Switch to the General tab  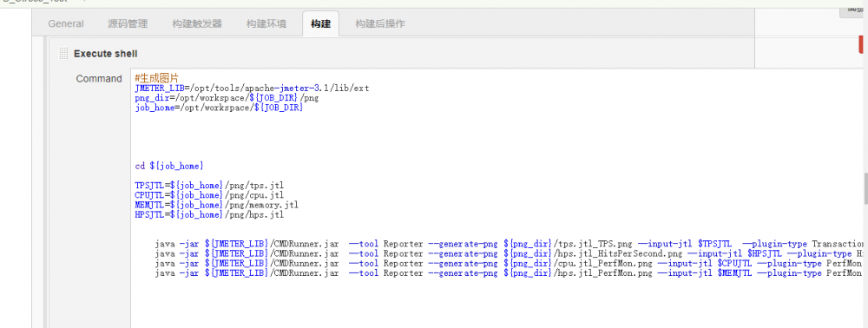pos(66,23)
